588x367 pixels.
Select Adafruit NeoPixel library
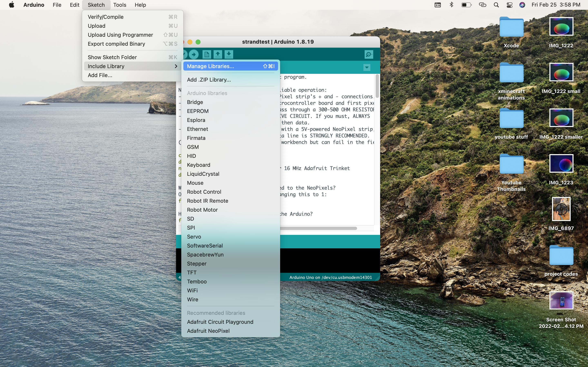pos(208,331)
